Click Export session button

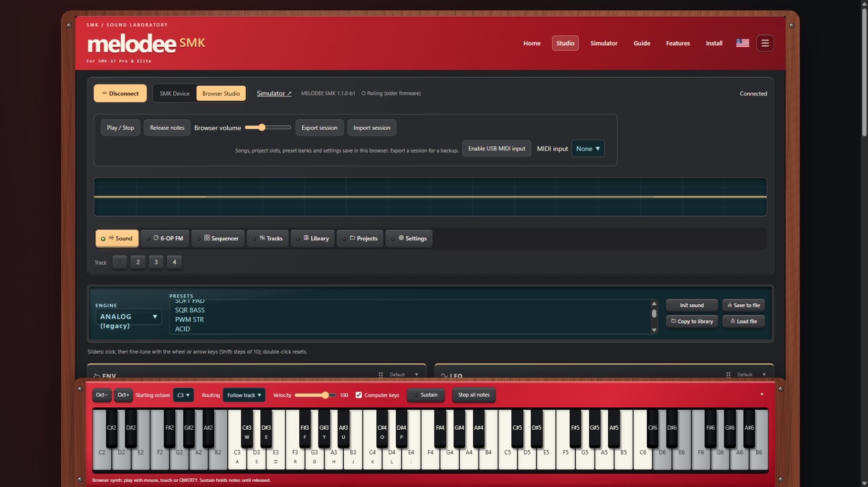[x=319, y=128]
